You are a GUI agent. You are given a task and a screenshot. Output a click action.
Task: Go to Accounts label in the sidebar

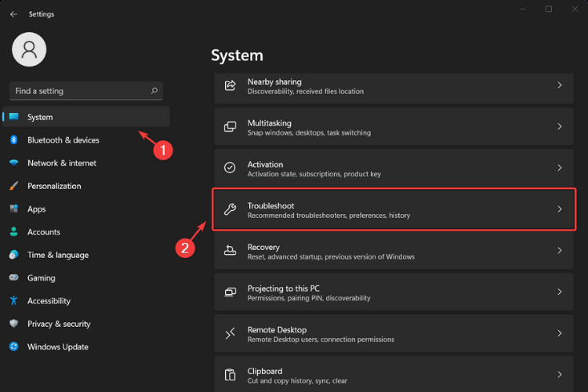[43, 232]
